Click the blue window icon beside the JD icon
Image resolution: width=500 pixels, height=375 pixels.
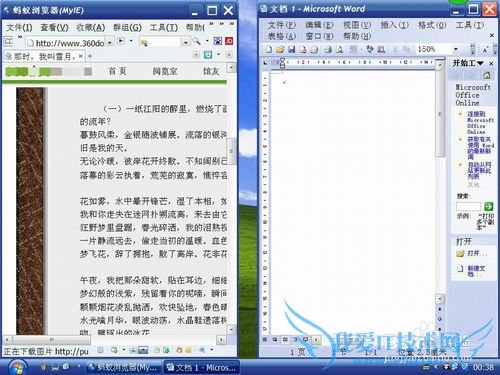click(218, 41)
